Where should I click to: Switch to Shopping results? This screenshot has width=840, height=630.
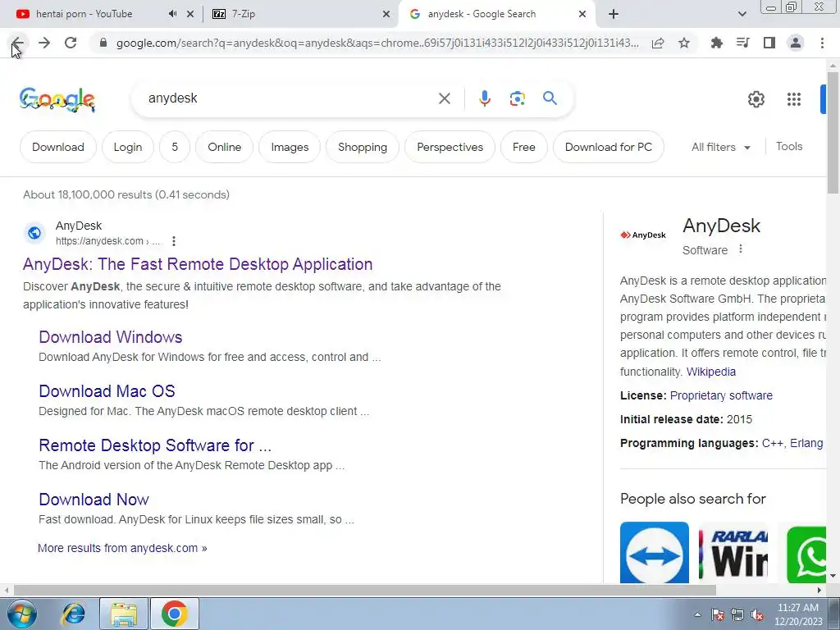[363, 147]
